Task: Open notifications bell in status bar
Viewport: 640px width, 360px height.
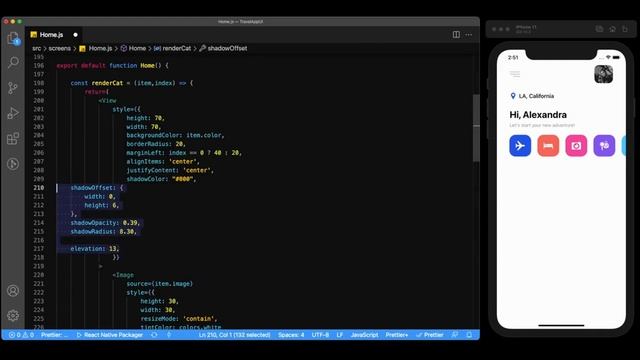Action: (x=469, y=335)
